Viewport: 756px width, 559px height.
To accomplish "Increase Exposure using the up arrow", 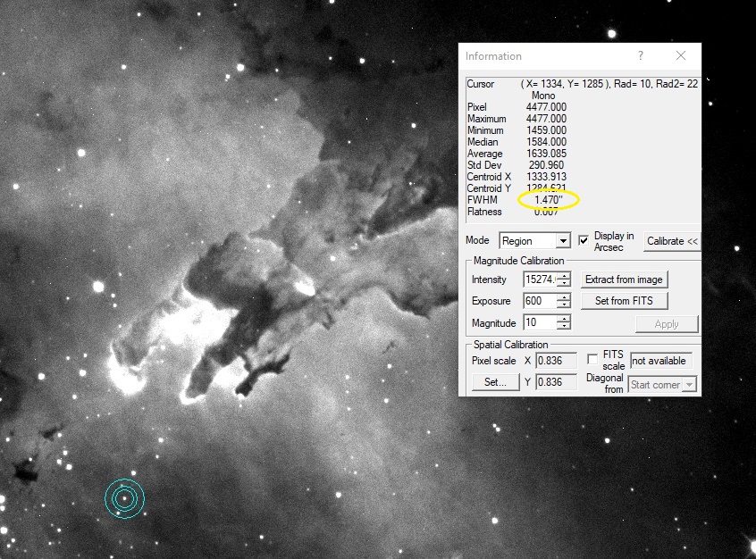I will click(x=564, y=297).
